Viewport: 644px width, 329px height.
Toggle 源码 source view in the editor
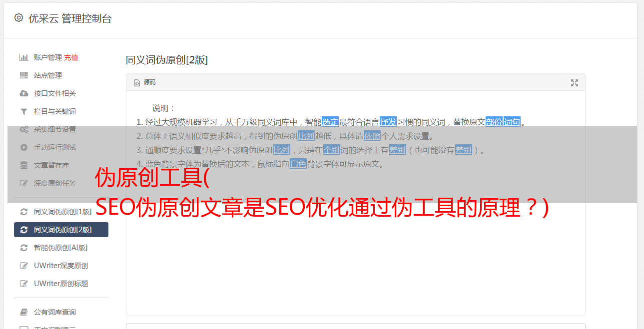tap(145, 82)
